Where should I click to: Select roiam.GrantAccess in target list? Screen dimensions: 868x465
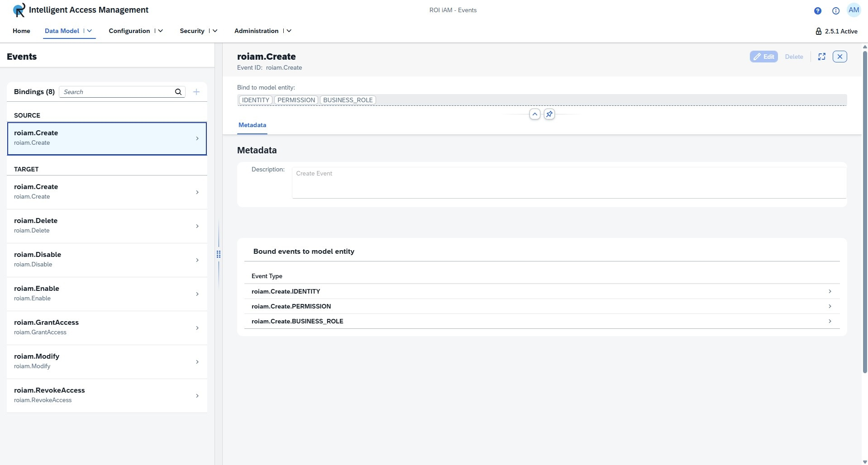pos(107,327)
